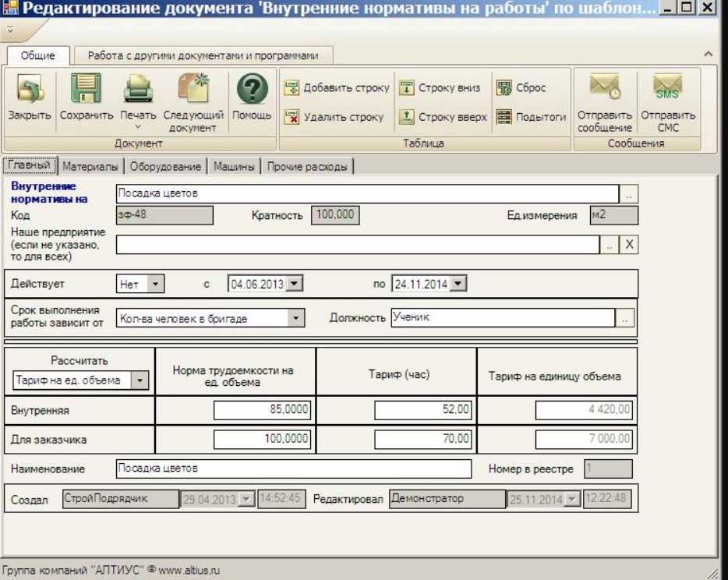
Task: Open the start date picker 04.06.2013
Action: [x=294, y=285]
